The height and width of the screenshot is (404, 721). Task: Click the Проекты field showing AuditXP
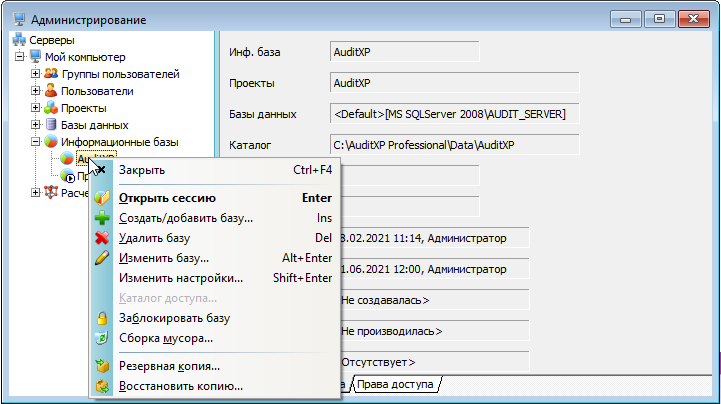[x=454, y=83]
